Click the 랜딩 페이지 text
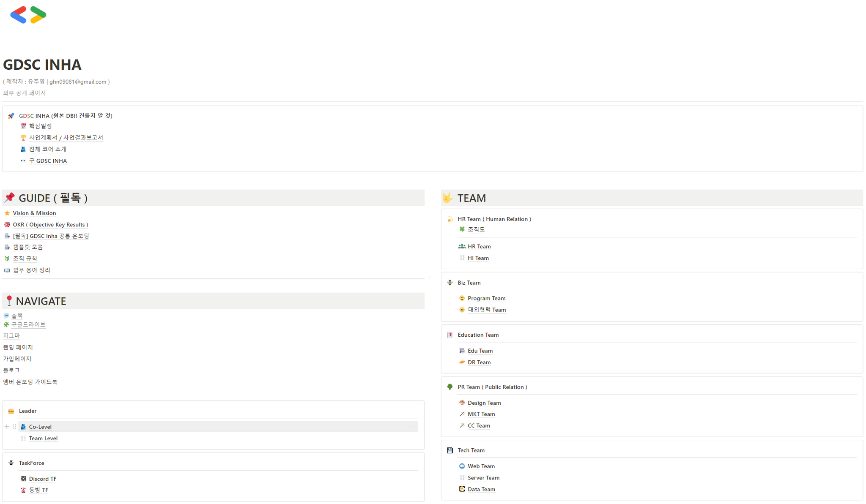 point(18,347)
